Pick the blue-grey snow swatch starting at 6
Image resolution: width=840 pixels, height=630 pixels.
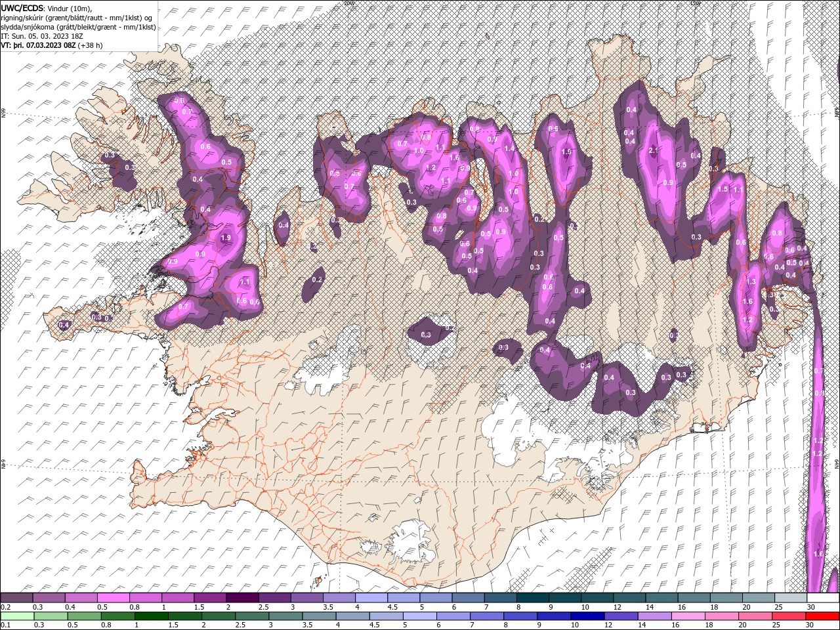(468, 598)
